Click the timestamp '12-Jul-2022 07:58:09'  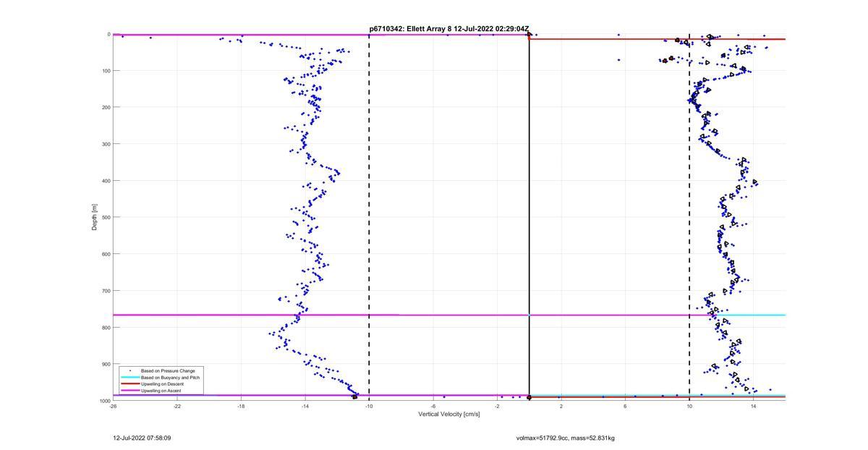coord(142,438)
